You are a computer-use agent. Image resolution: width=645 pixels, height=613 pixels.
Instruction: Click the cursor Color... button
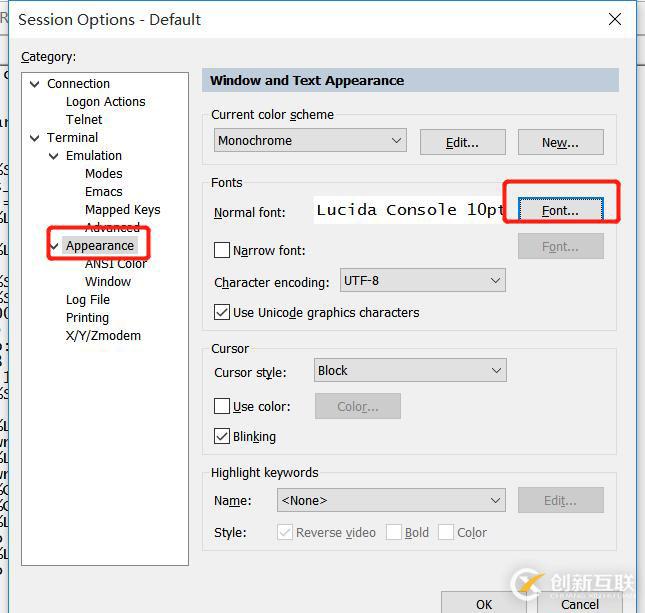(358, 406)
